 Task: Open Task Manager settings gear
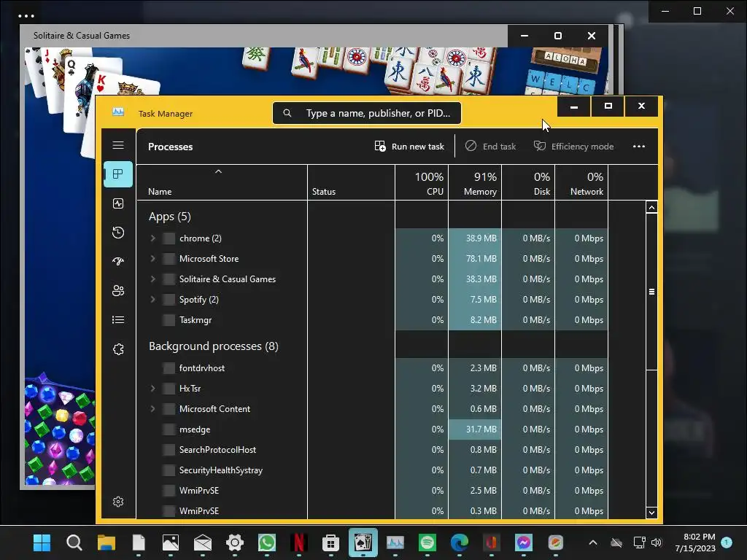[x=118, y=502]
